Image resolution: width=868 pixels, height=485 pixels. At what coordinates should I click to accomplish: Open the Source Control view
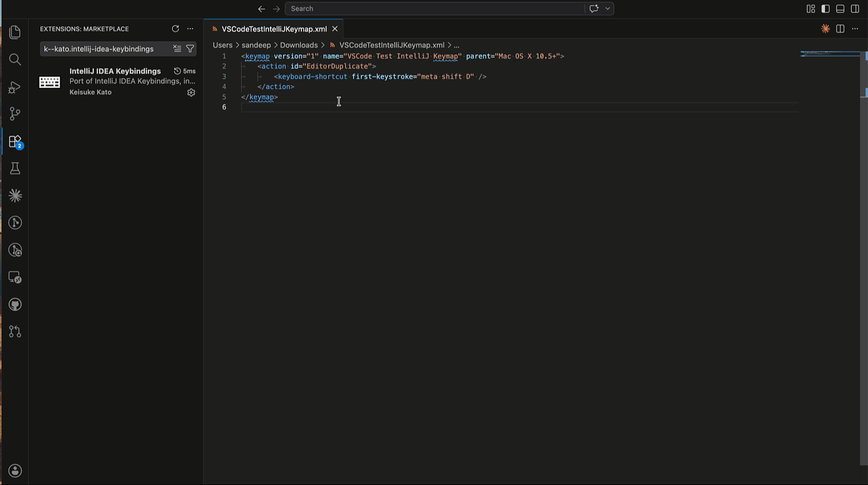coord(15,114)
